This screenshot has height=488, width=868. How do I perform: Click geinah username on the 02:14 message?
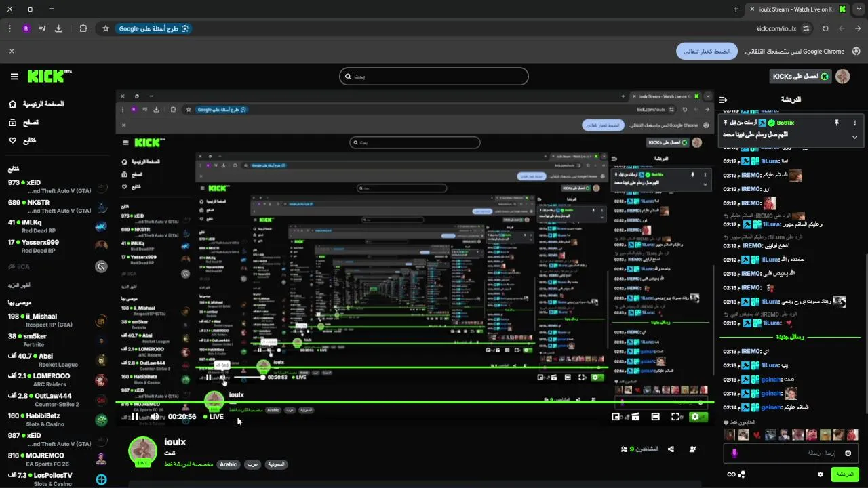pyautogui.click(x=772, y=407)
